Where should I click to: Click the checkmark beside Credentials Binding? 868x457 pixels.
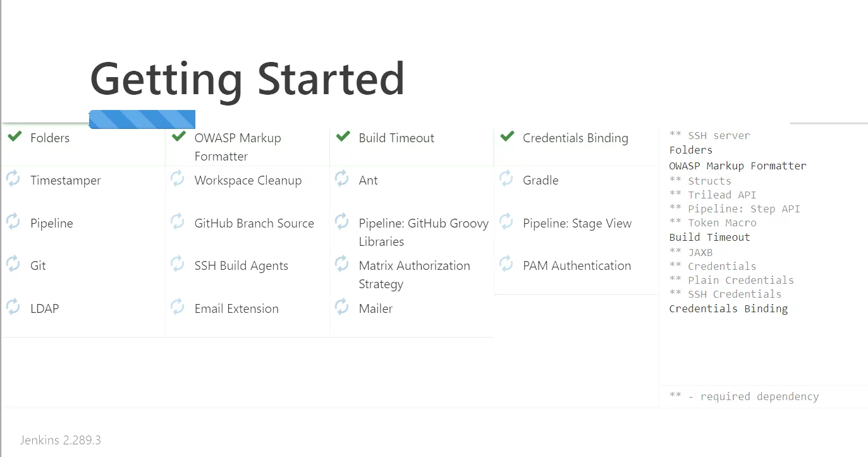[x=507, y=136]
